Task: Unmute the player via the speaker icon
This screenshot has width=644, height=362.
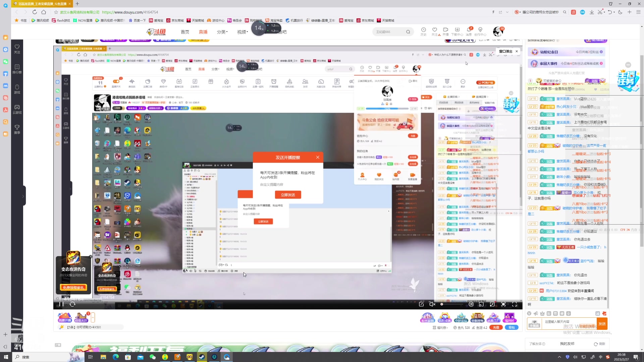Action: [432, 304]
